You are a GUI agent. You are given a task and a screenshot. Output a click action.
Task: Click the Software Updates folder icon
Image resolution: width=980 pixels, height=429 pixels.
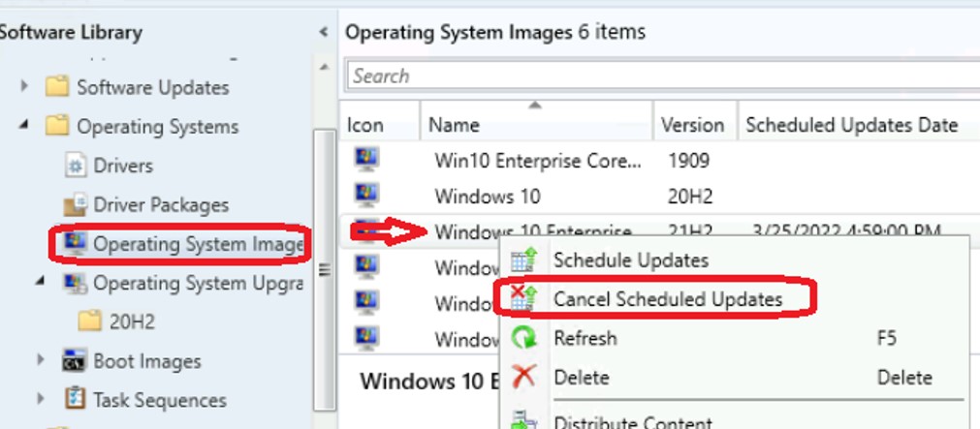[x=57, y=87]
